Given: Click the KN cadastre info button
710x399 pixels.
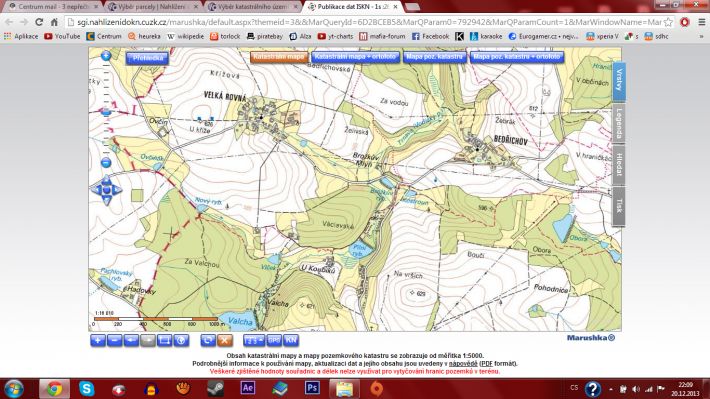Looking at the screenshot, I should [291, 340].
